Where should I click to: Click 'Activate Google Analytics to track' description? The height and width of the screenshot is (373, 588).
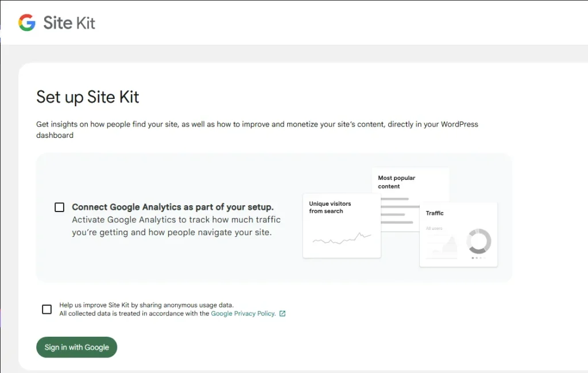pos(176,226)
